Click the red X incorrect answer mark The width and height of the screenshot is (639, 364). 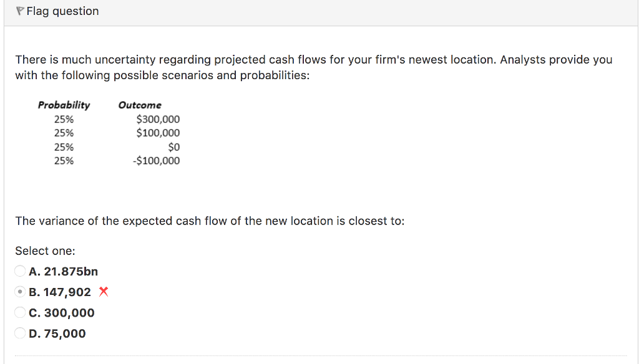[103, 291]
